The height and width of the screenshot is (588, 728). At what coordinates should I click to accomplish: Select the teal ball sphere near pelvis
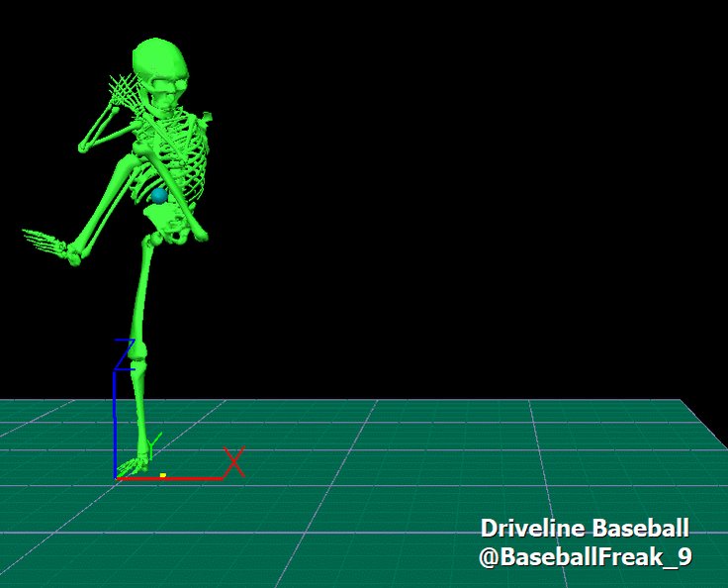point(159,196)
